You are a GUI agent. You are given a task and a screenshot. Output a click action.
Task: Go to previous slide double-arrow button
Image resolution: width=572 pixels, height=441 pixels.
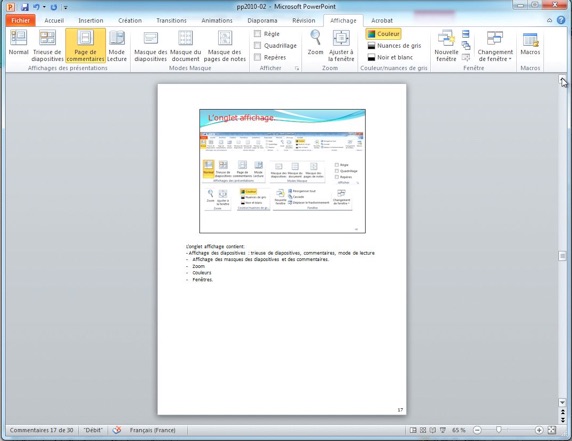point(562,412)
